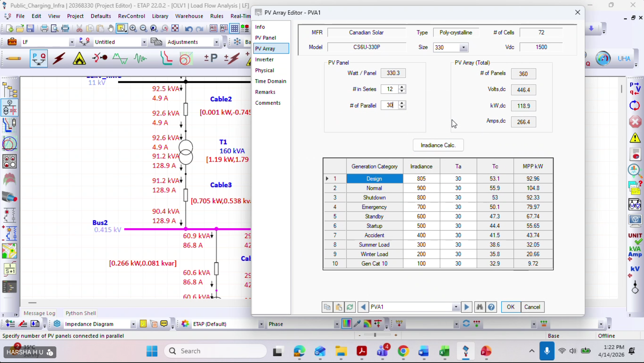644x363 pixels.
Task: Go to next PV array arrow
Action: 467,307
